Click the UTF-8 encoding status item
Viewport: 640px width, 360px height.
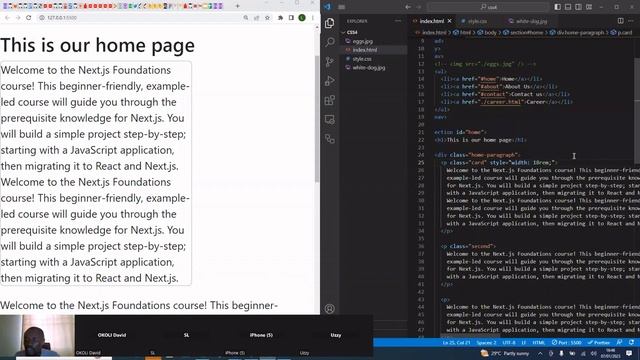(x=509, y=342)
